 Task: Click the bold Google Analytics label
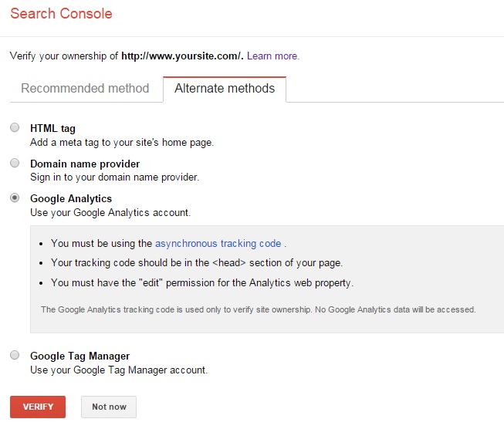pyautogui.click(x=71, y=198)
